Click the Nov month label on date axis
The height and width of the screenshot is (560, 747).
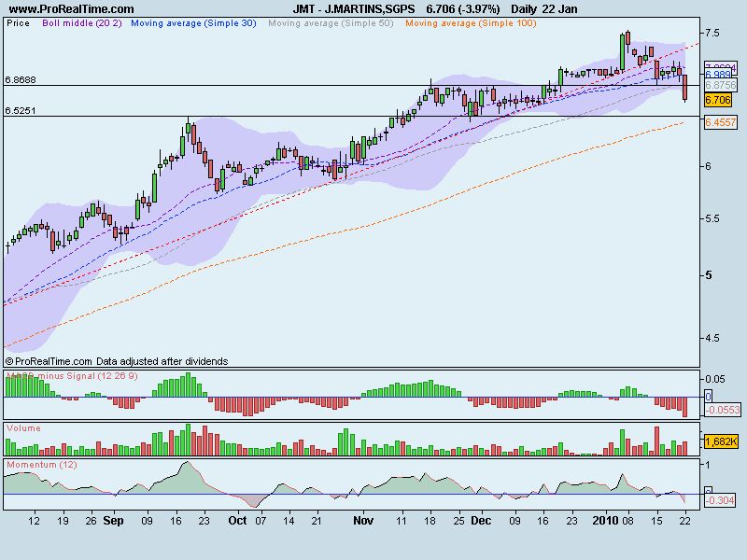tap(363, 521)
